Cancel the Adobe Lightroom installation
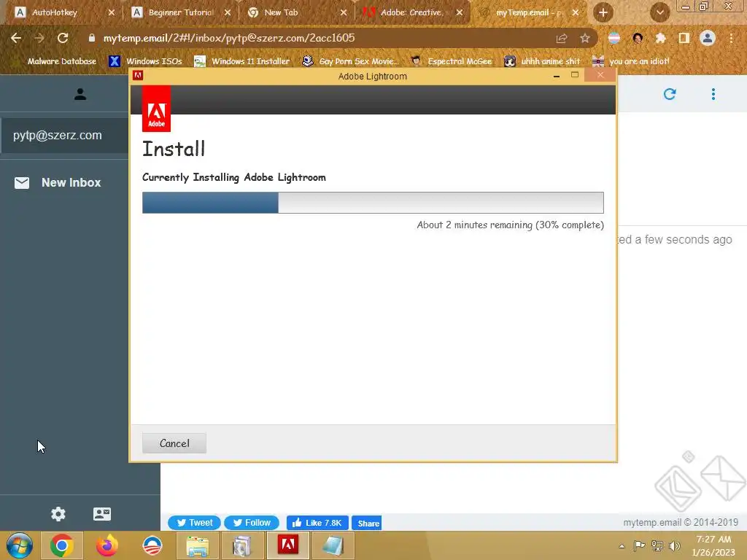 tap(174, 443)
